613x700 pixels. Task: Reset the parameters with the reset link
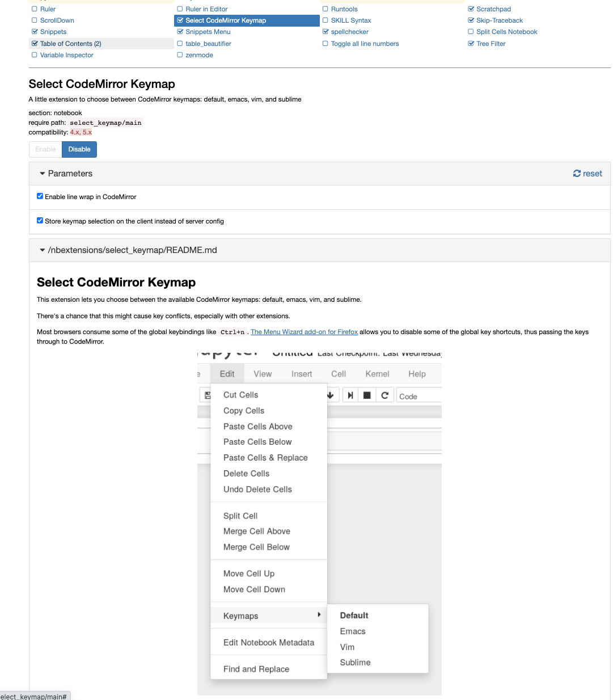[x=587, y=174]
